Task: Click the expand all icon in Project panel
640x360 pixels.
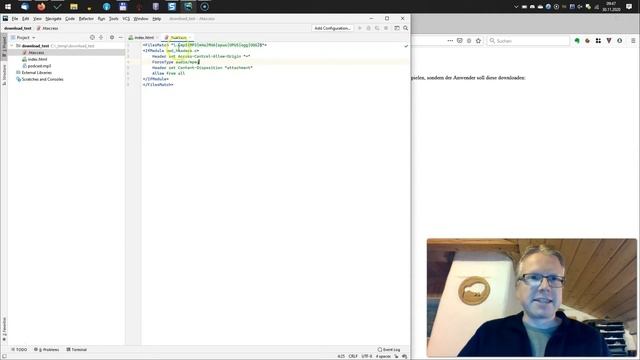Action: click(x=101, y=38)
